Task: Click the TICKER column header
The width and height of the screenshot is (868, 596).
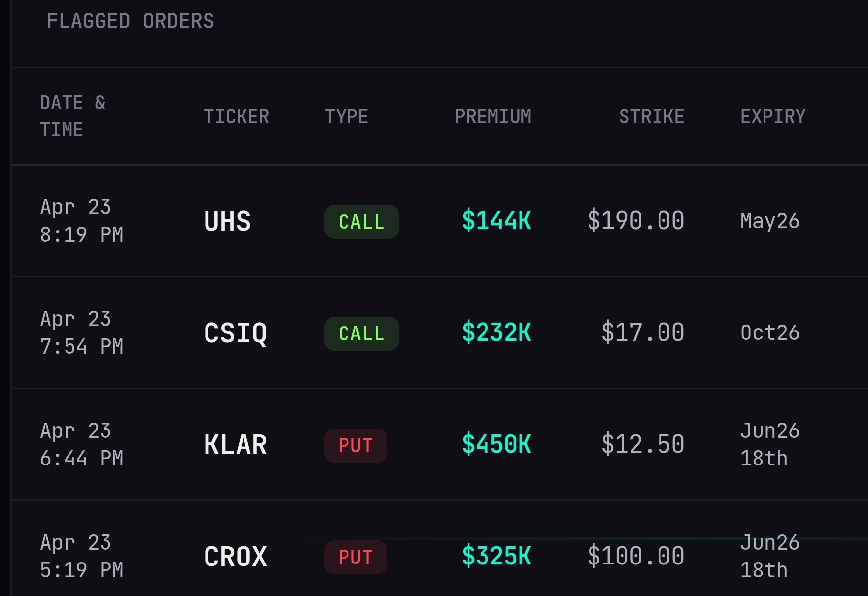Action: tap(237, 117)
